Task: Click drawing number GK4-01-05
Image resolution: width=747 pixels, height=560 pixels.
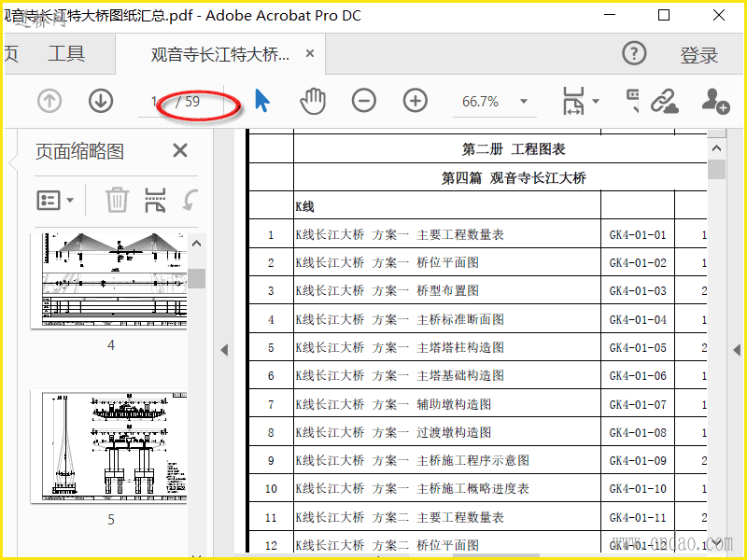Action: 638,348
